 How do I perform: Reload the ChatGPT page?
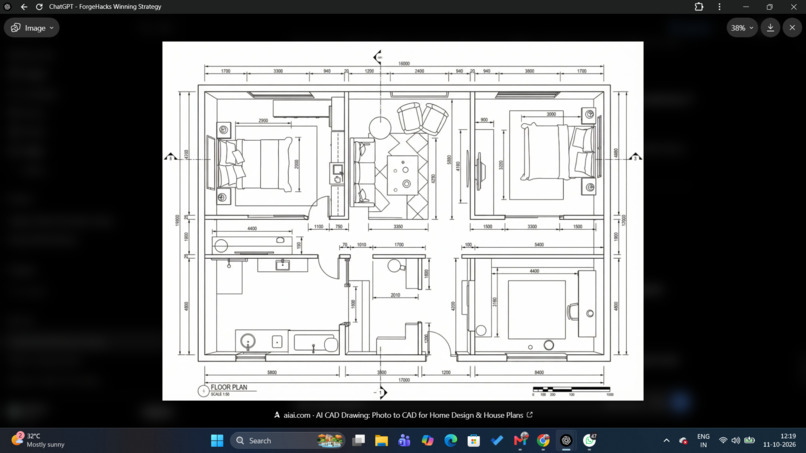click(39, 7)
